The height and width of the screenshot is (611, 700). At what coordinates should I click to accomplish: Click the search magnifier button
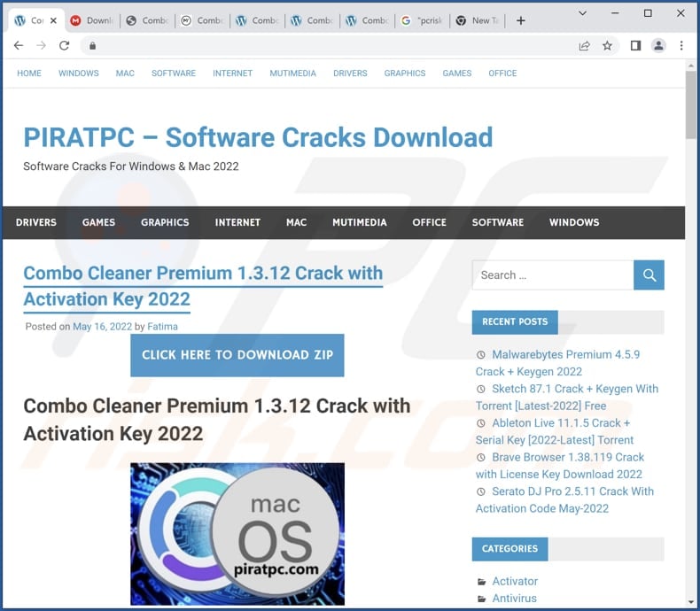[649, 275]
